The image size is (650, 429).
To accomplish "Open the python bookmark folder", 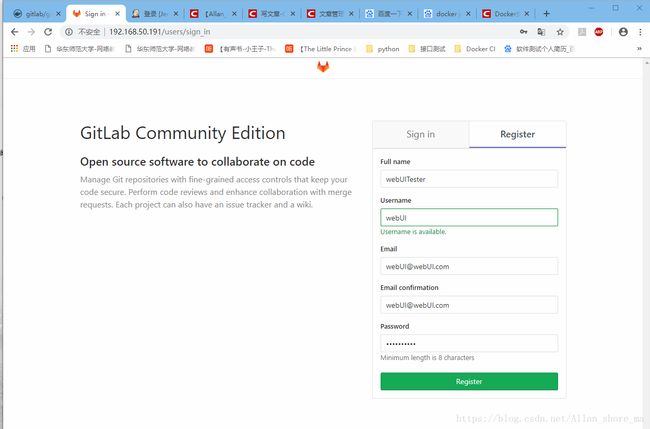I will [383, 48].
